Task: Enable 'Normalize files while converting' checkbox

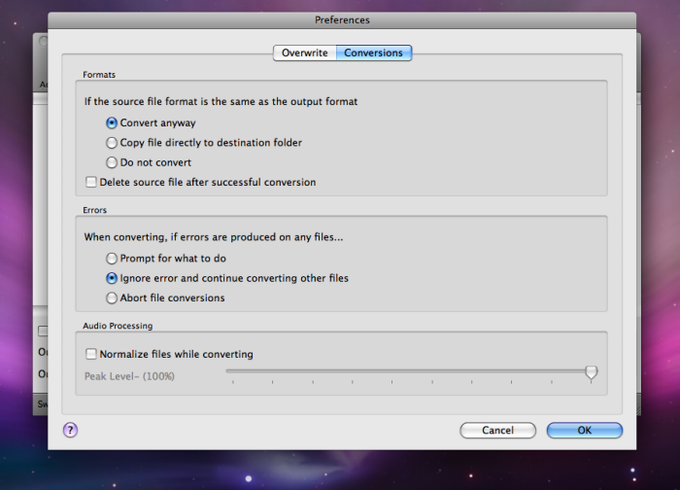Action: [x=92, y=354]
